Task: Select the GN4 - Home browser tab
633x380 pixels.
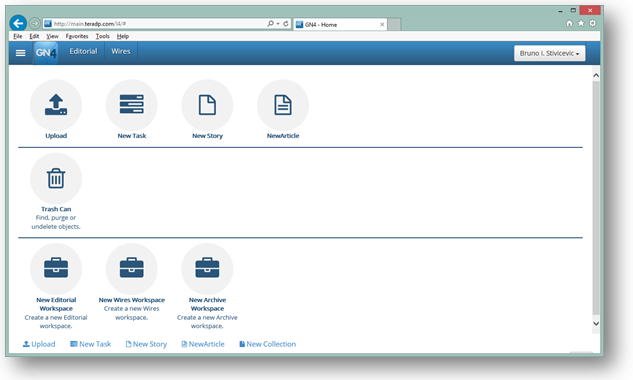Action: click(x=340, y=24)
